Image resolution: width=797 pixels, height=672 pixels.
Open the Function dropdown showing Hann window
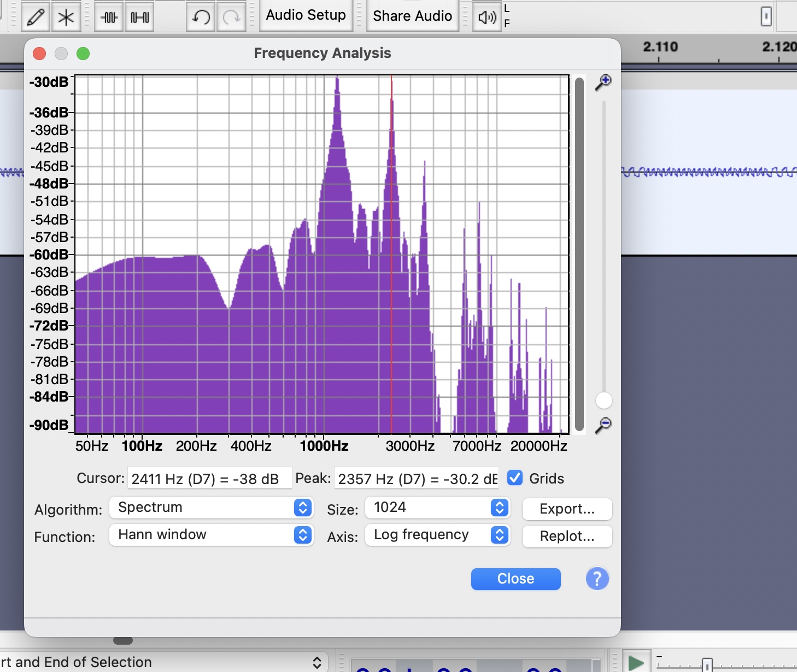pyautogui.click(x=212, y=535)
